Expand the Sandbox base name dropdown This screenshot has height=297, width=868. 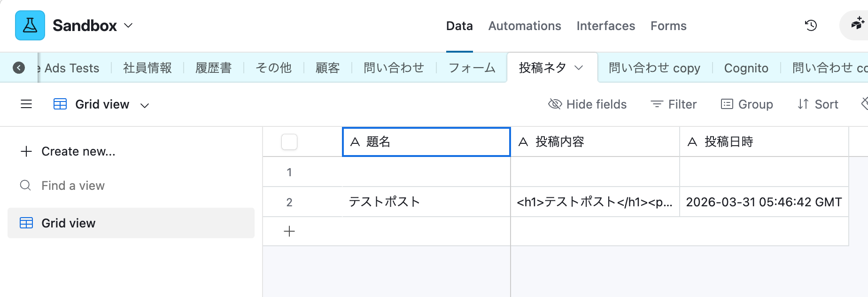(128, 25)
